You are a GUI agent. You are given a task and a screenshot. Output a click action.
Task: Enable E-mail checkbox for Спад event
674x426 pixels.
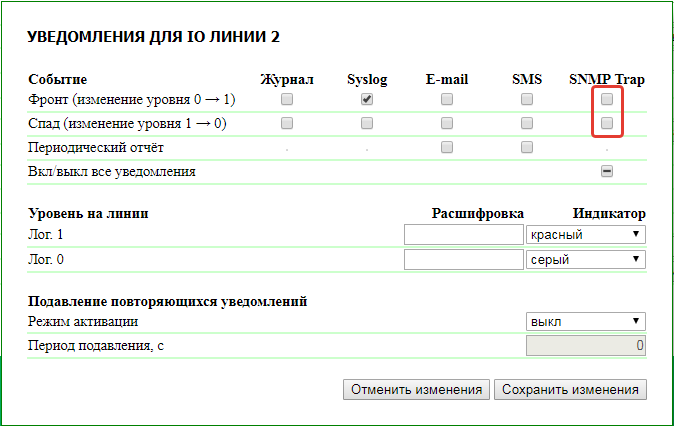(447, 123)
